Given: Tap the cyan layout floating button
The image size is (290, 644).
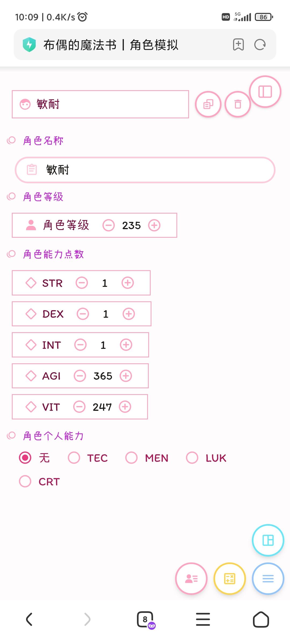Looking at the screenshot, I should click(268, 540).
